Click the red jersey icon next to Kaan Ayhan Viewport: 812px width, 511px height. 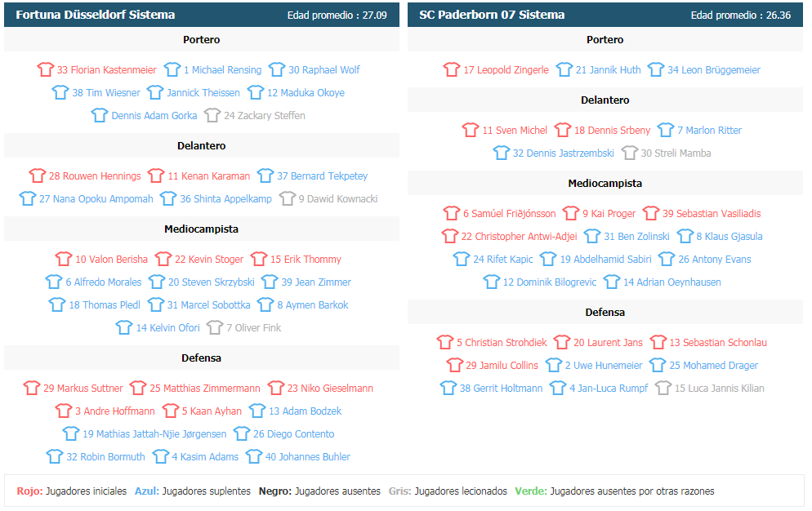pos(171,411)
